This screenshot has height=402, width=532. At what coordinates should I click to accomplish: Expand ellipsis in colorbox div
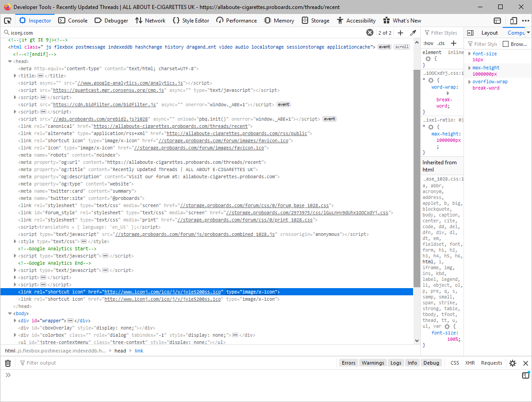(x=235, y=335)
